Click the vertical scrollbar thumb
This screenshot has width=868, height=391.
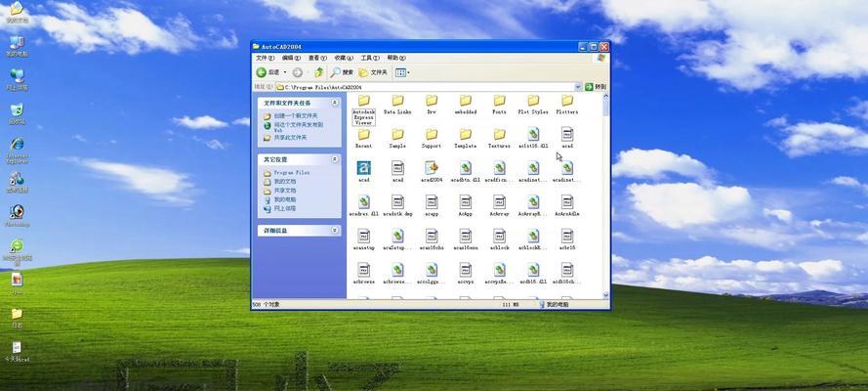coord(605,108)
